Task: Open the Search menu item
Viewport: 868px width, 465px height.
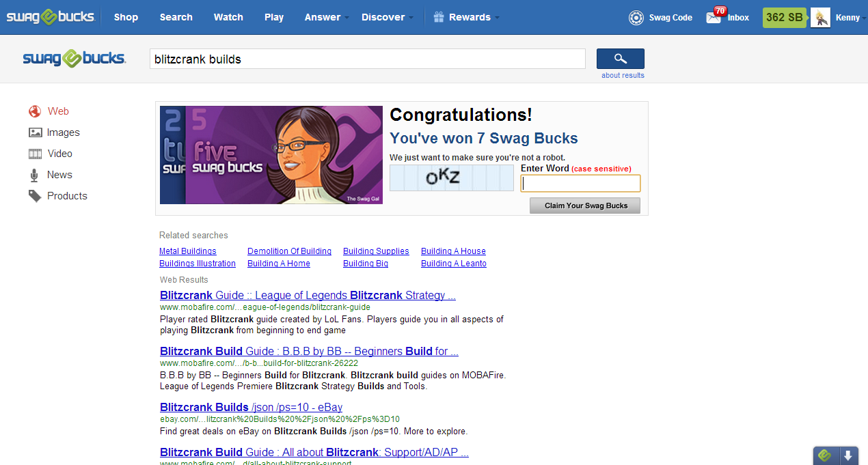Action: click(176, 17)
